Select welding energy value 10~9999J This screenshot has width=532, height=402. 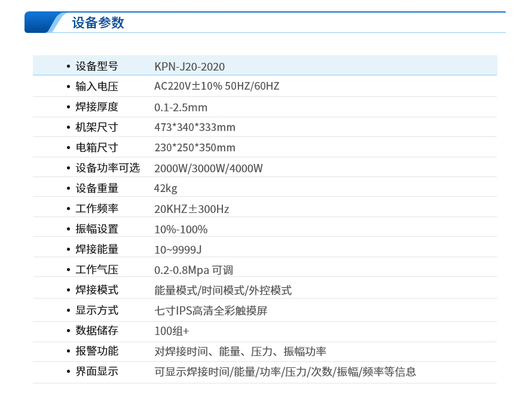click(x=178, y=249)
